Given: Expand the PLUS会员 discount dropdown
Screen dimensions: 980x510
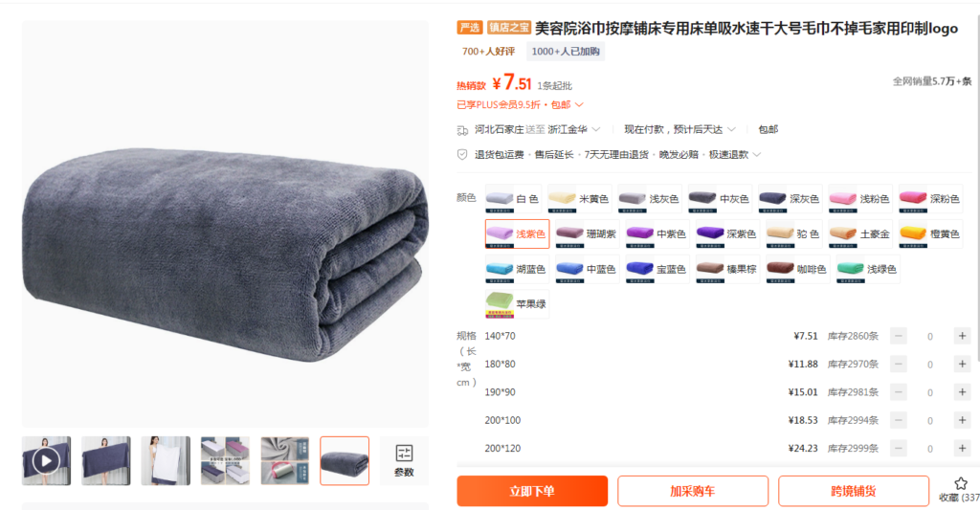Looking at the screenshot, I should click(x=579, y=104).
